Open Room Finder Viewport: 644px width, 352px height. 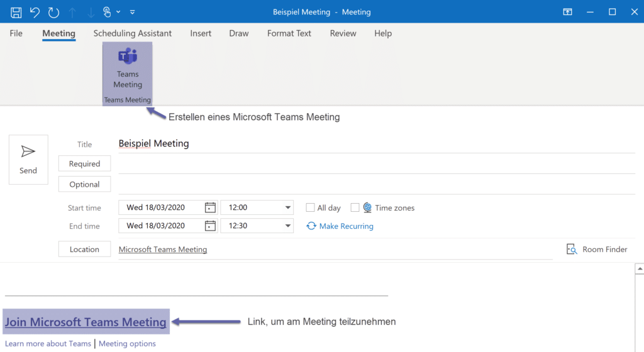point(597,250)
